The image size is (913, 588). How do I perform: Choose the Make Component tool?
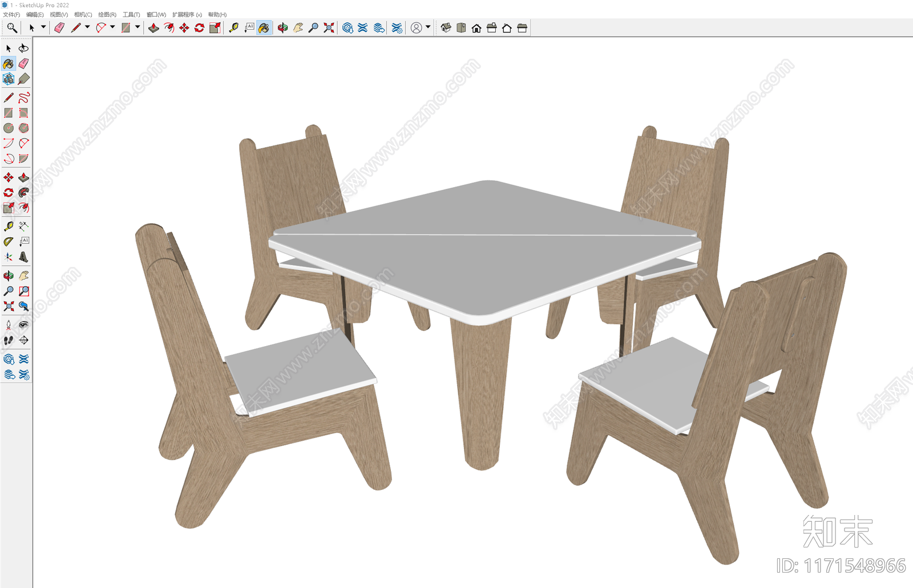(9, 79)
